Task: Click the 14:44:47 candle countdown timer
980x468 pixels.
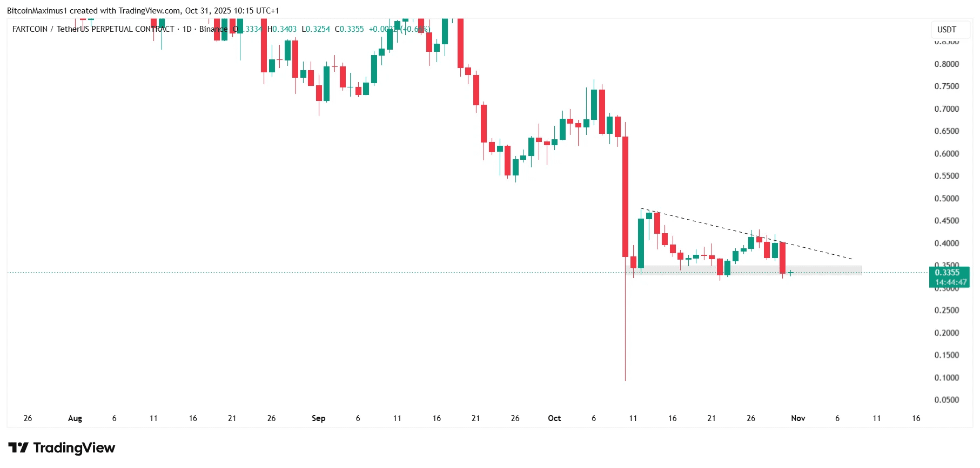Action: pos(951,282)
